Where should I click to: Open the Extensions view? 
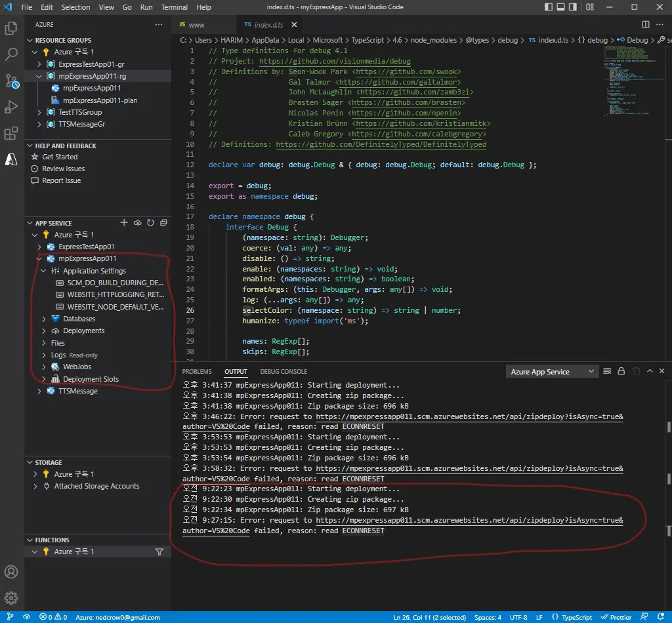point(11,134)
